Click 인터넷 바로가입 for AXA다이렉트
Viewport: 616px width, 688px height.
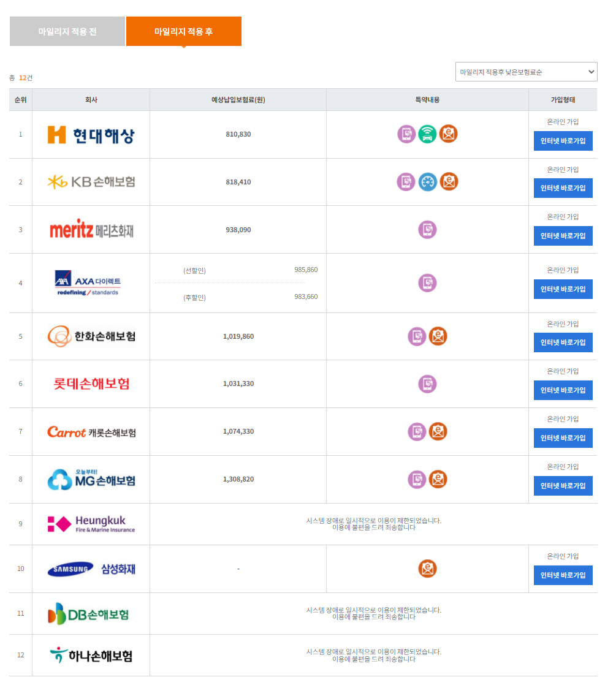coord(563,289)
